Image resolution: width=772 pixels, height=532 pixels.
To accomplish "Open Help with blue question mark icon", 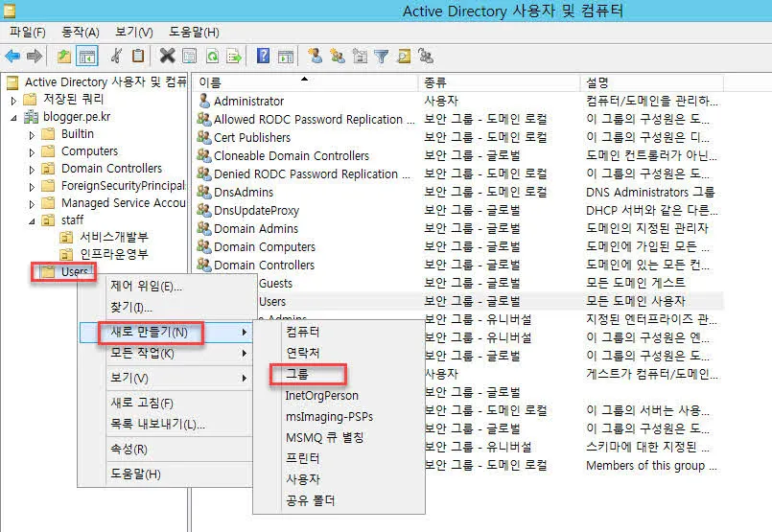I will [262, 57].
